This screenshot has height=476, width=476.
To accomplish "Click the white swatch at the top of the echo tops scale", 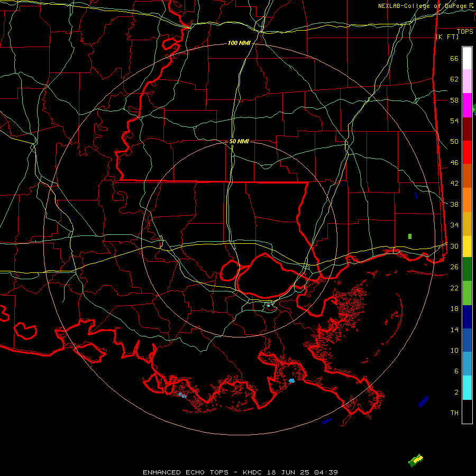I will tap(467, 58).
